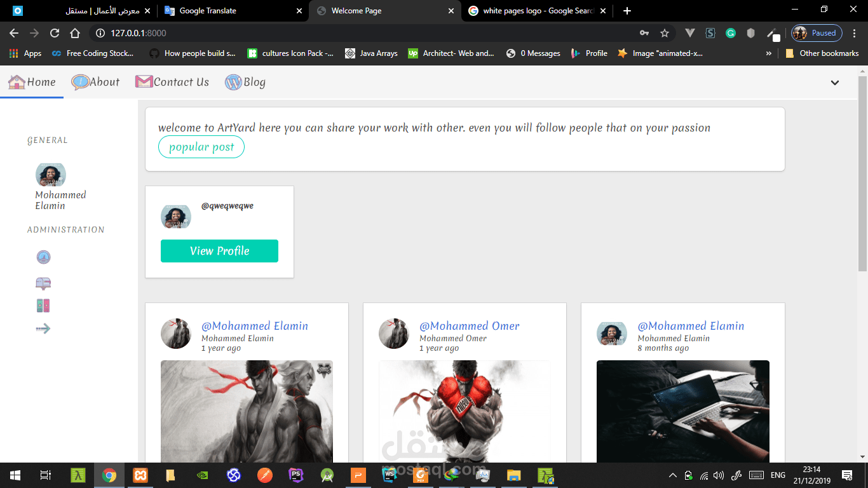Open the Windows notification center
Screen dimensions: 868x488
pyautogui.click(x=847, y=475)
